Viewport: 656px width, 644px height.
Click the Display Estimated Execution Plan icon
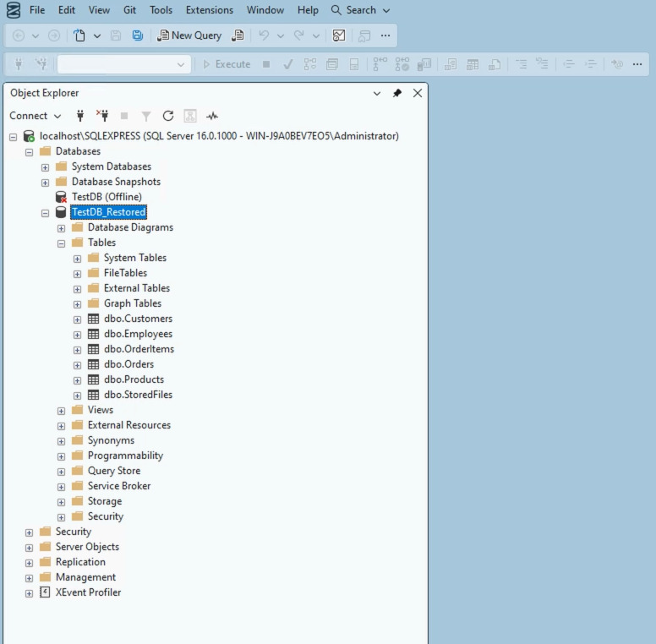pos(310,64)
